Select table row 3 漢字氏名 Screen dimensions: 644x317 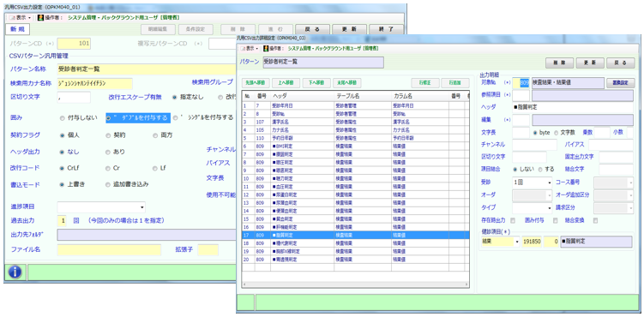(x=355, y=122)
